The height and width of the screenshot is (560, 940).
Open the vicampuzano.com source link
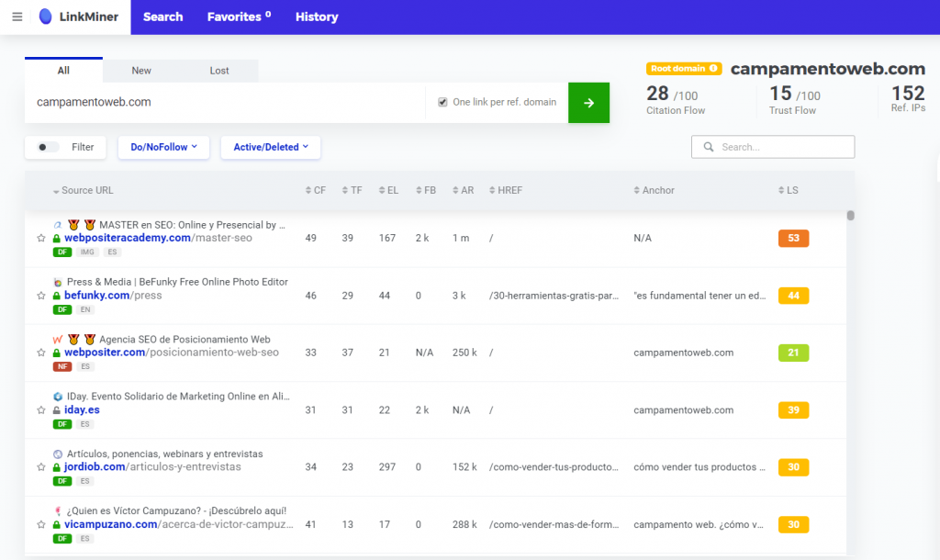pyautogui.click(x=179, y=524)
